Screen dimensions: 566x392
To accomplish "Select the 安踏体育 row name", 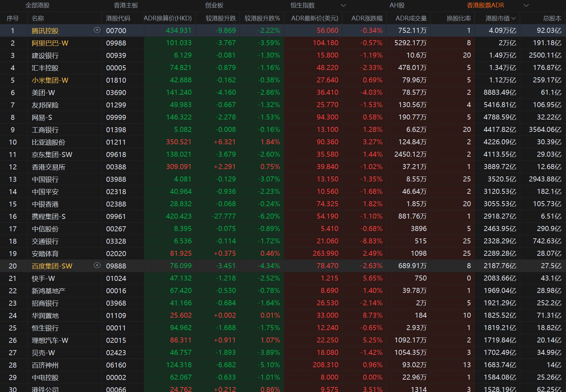I will [x=45, y=253].
